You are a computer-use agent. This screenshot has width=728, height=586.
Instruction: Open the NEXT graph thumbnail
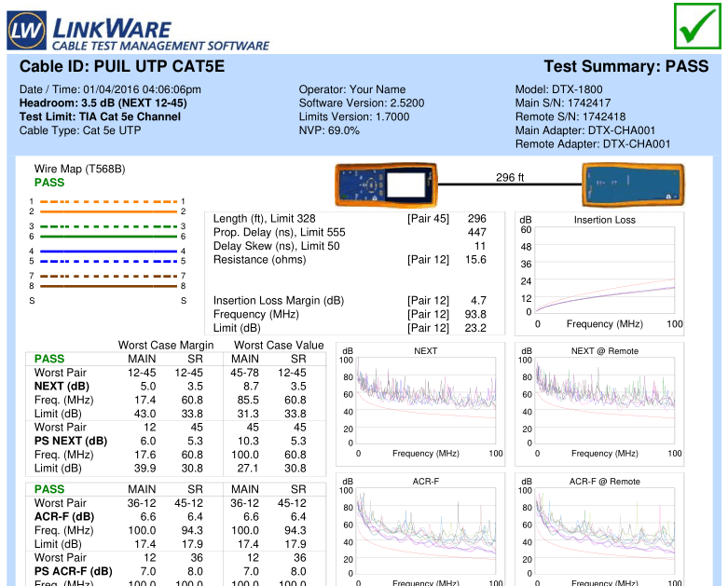(420, 404)
